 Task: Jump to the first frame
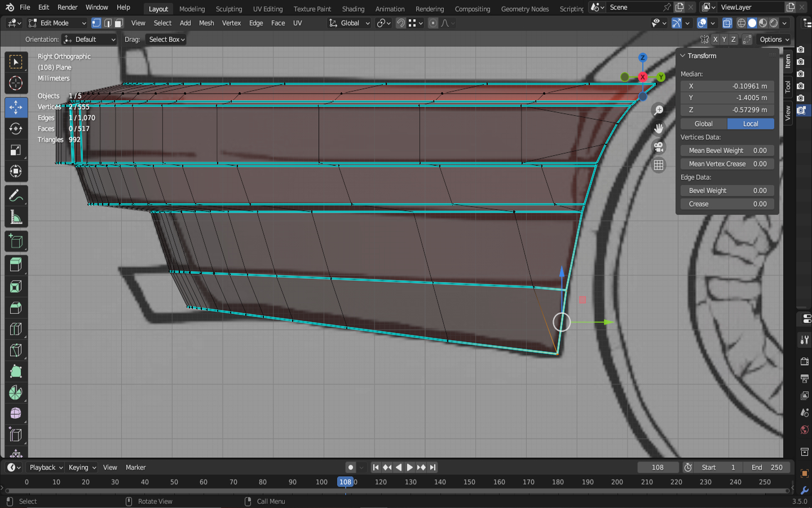click(x=376, y=467)
